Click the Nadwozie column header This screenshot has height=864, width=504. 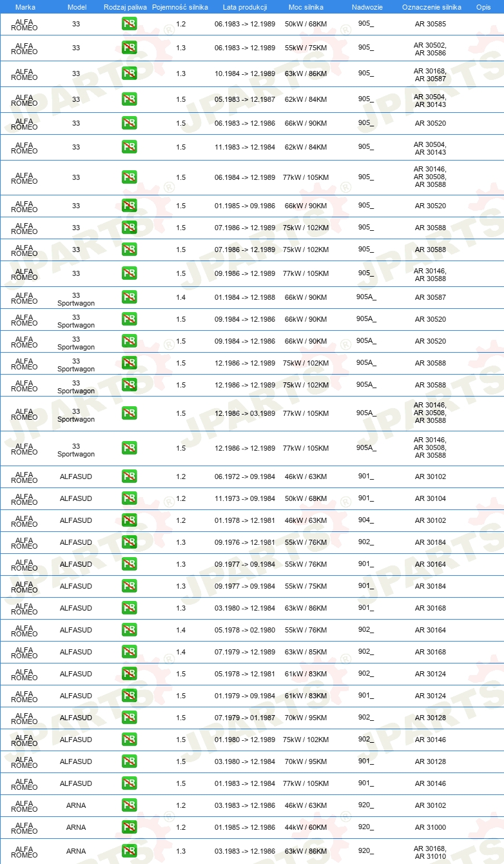366,7
